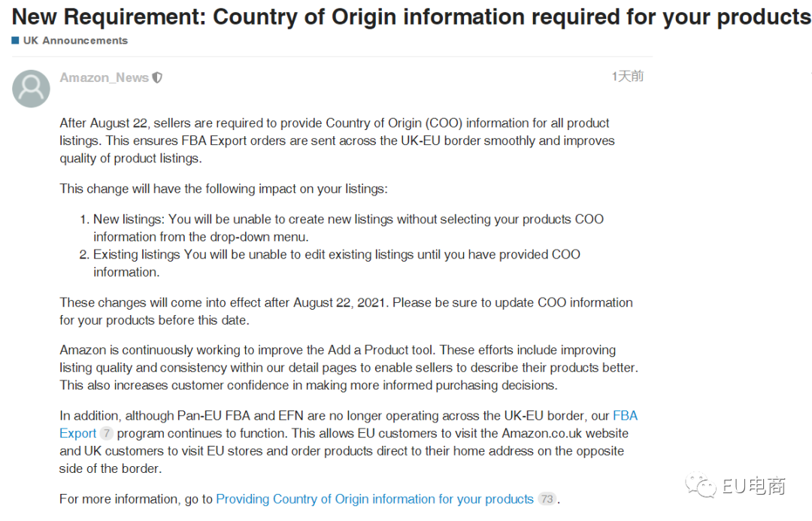The width and height of the screenshot is (812, 521).
Task: Click the WeChat logo watermark icon
Action: coord(704,486)
